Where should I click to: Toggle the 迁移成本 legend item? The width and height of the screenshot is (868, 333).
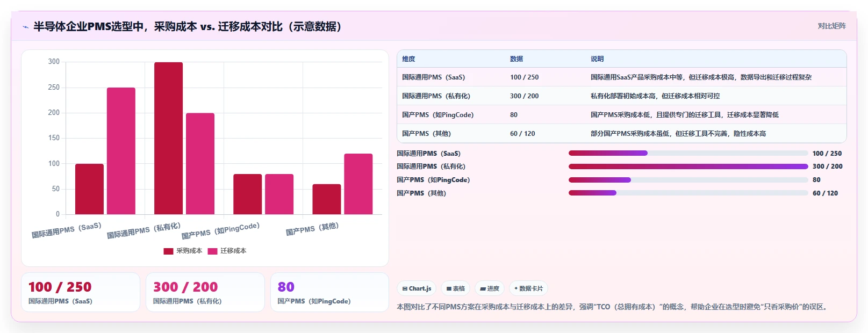227,251
